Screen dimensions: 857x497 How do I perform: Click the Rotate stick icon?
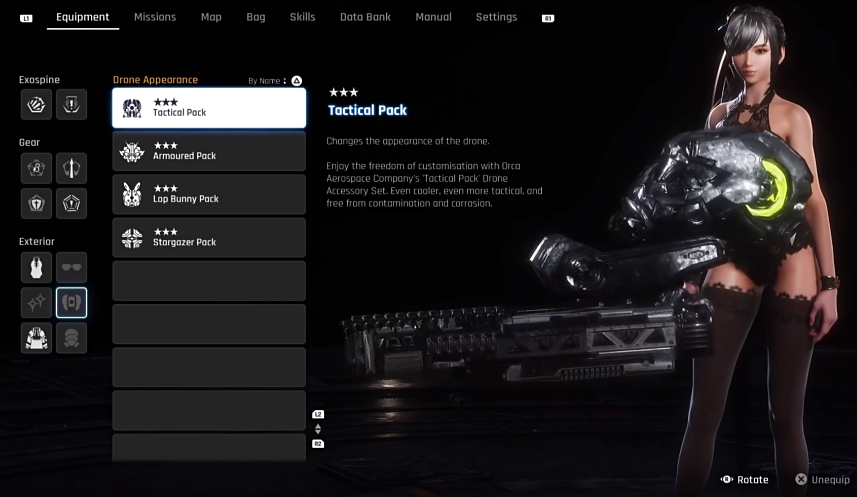point(726,480)
